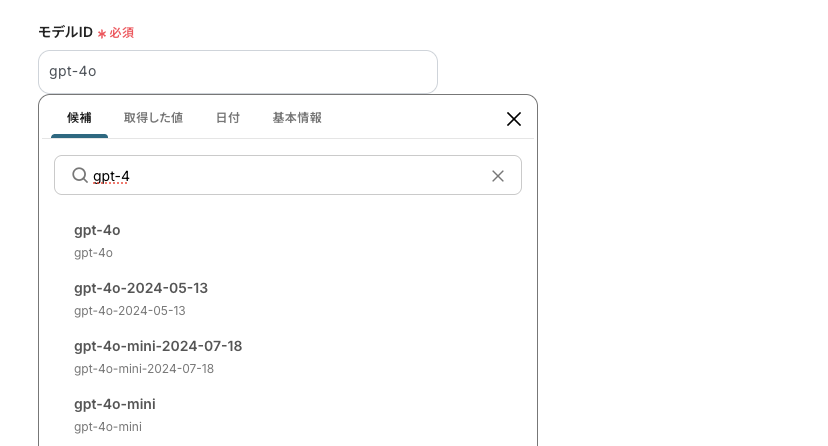This screenshot has width=828, height=446.
Task: Click the gray gpt-4o-mini subtitle
Action: point(108,427)
